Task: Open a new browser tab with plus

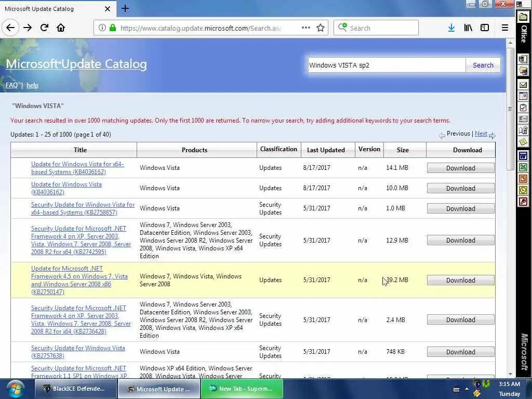Action: 125,8
